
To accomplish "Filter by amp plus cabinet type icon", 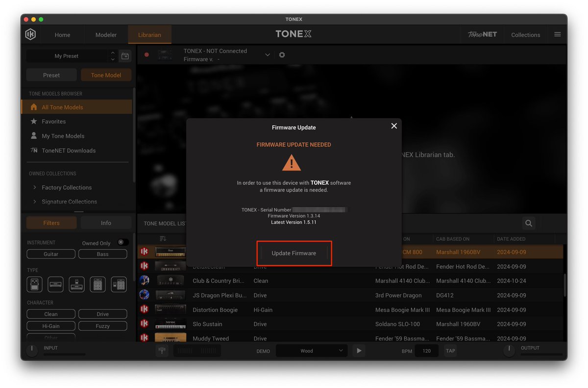I will click(x=98, y=284).
